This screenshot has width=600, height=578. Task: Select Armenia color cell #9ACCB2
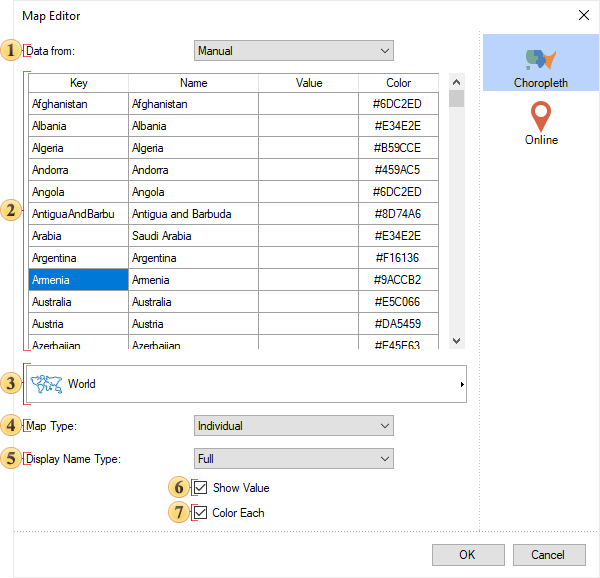click(x=398, y=280)
